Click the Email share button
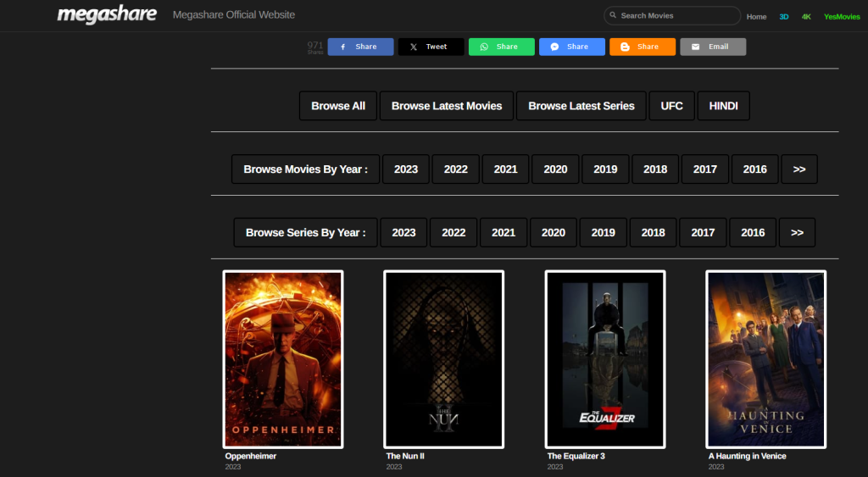Viewport: 868px width, 477px height. (x=713, y=47)
